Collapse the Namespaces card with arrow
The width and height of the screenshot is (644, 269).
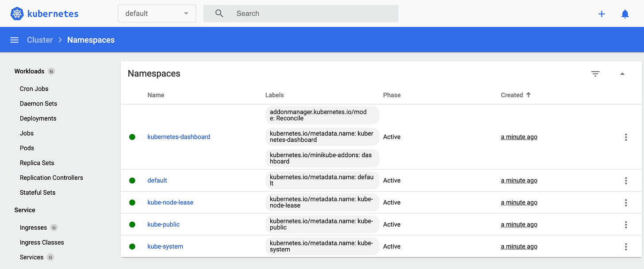click(x=622, y=74)
